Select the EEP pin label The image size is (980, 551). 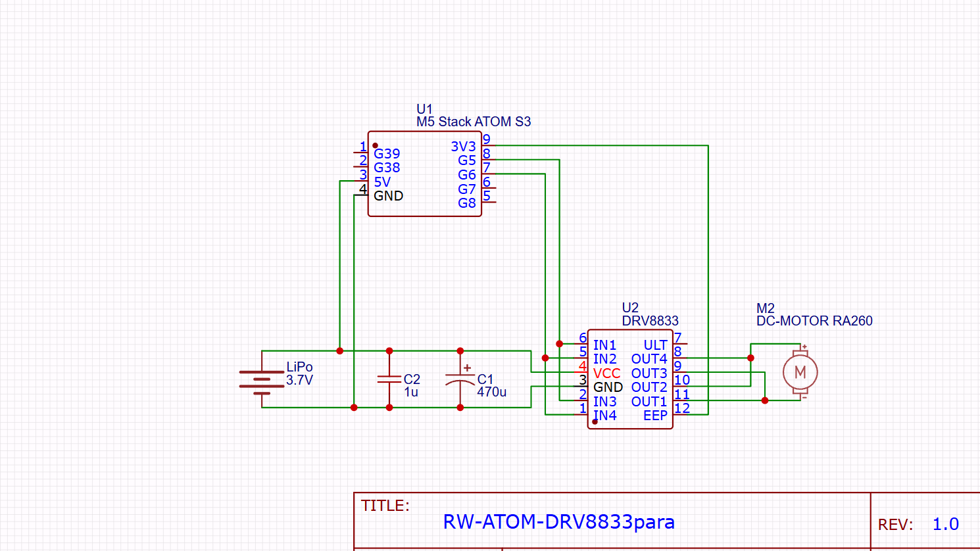click(655, 416)
